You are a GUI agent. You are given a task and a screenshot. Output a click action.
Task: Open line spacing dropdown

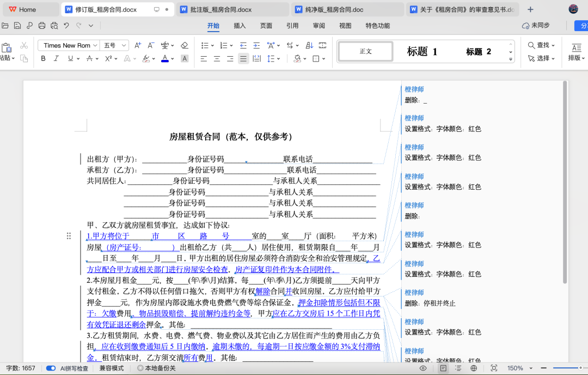point(279,58)
